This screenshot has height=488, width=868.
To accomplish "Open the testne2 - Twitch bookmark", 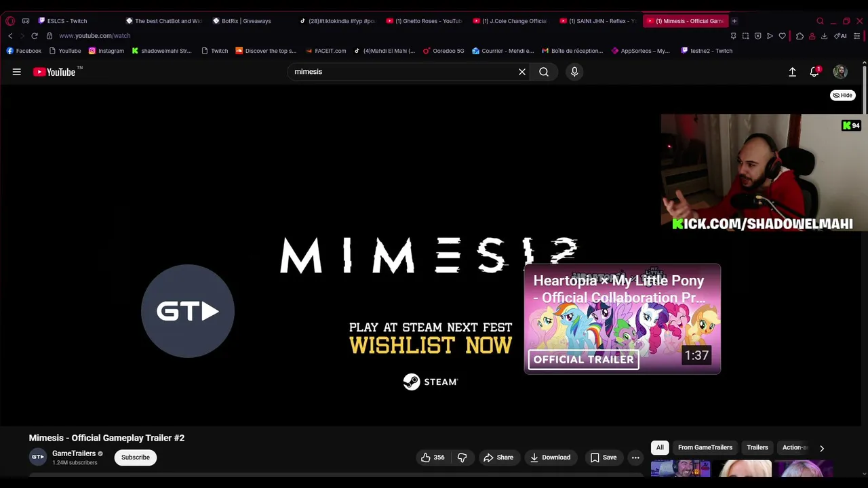I will (x=707, y=51).
